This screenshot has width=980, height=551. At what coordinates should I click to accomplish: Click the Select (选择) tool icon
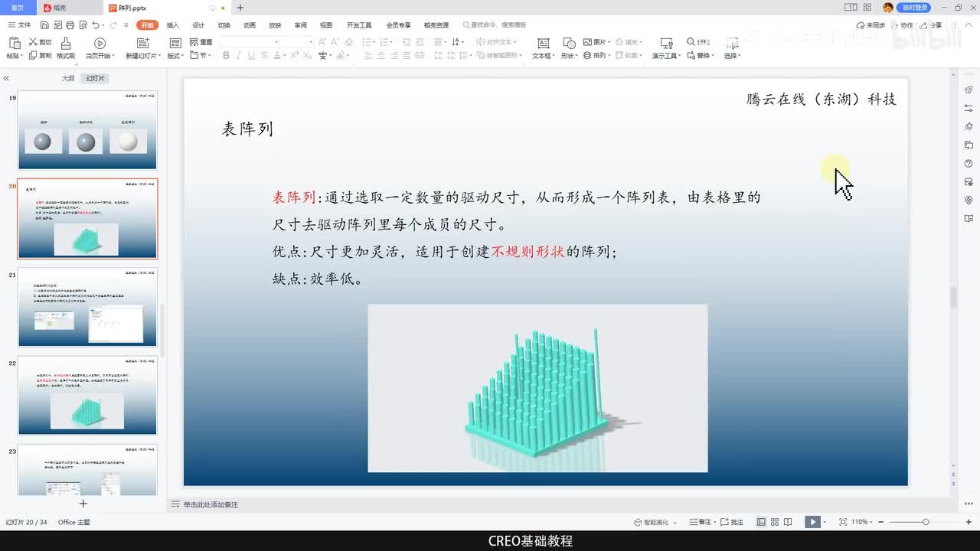coord(731,43)
